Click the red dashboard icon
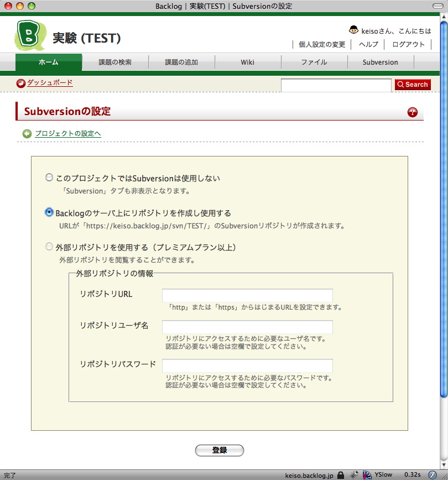448x480 pixels. (x=21, y=83)
